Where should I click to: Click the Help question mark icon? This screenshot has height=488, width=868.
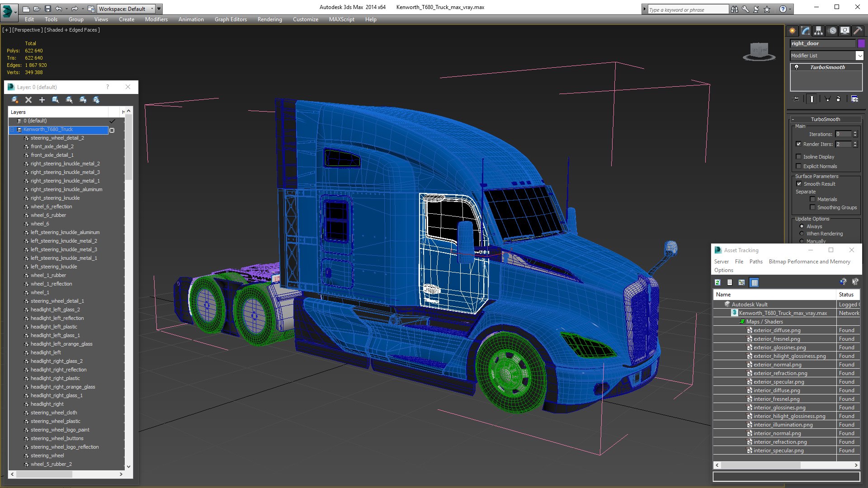point(783,9)
